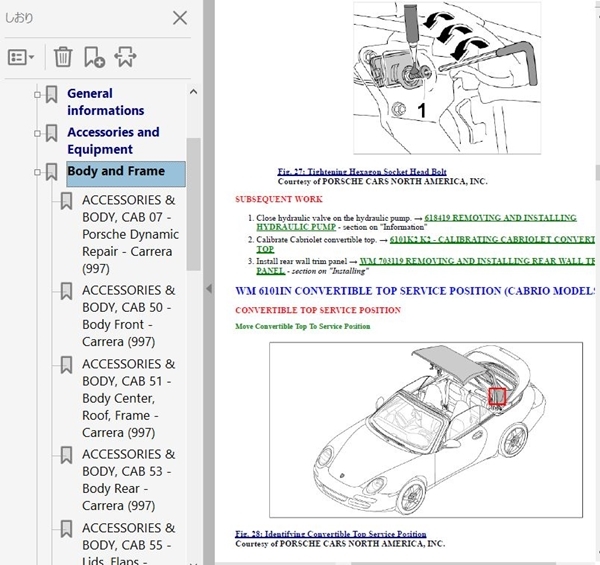The width and height of the screenshot is (600, 565).
Task: Click the bookmark icon beside General informations
Action: pos(52,94)
